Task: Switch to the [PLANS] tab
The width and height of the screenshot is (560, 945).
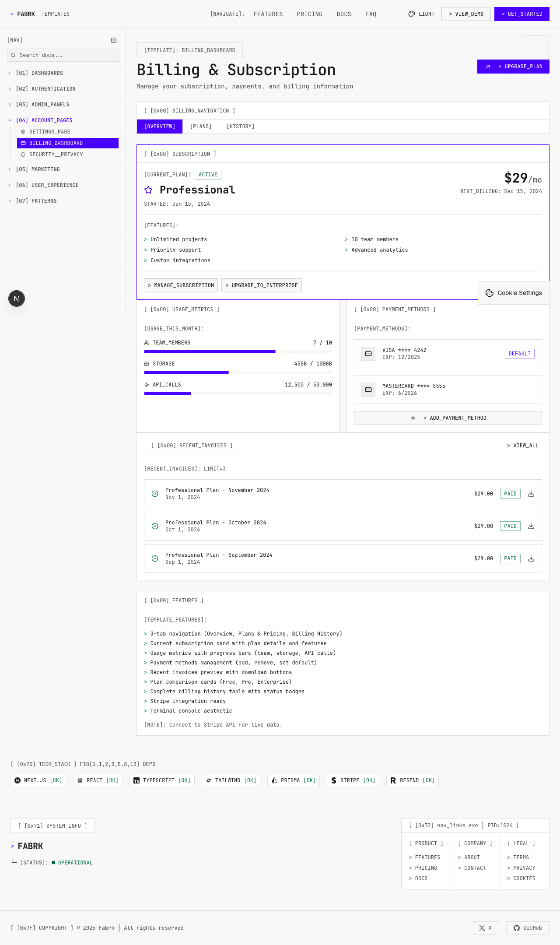Action: tap(201, 126)
